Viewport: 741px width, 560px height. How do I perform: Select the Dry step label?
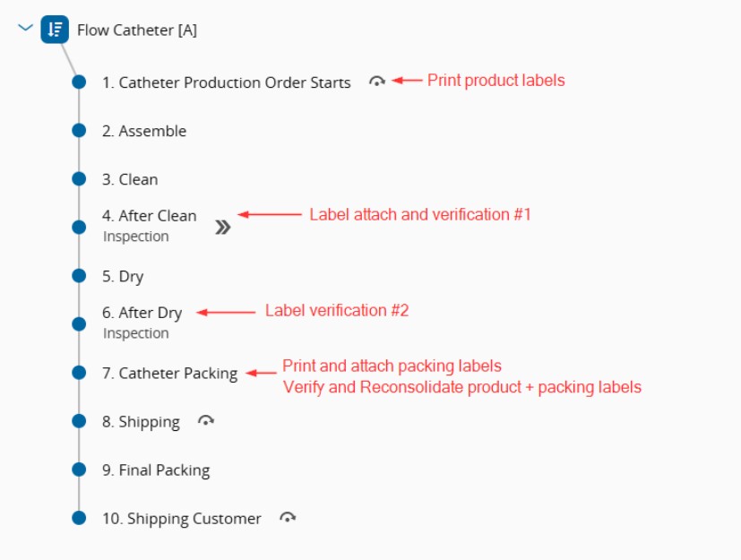click(123, 276)
